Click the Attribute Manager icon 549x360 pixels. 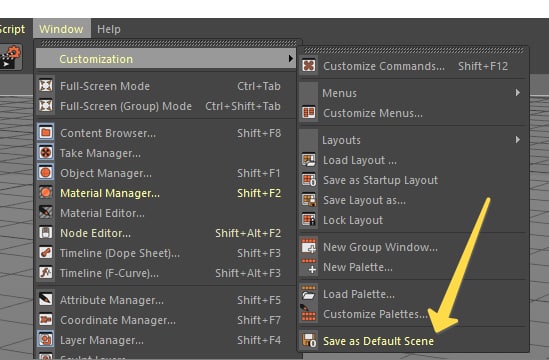click(46, 299)
